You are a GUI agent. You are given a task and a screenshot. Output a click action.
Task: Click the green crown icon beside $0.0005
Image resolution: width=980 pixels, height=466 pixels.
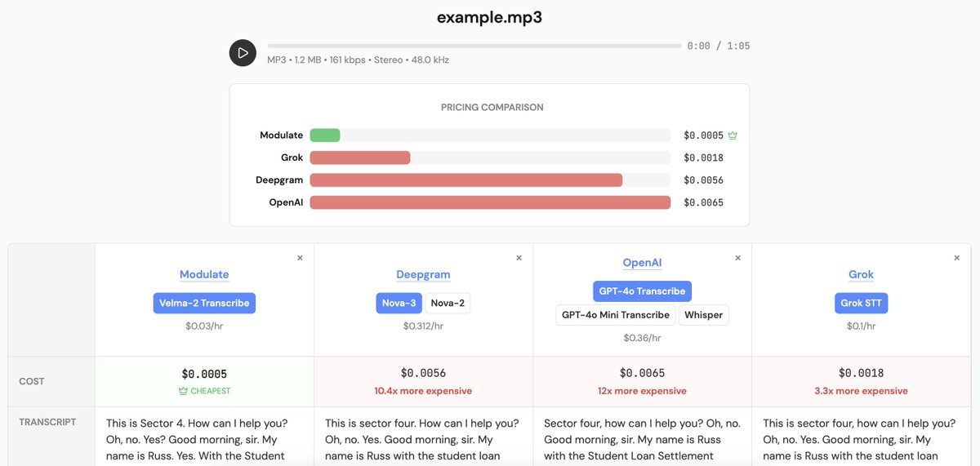[733, 135]
